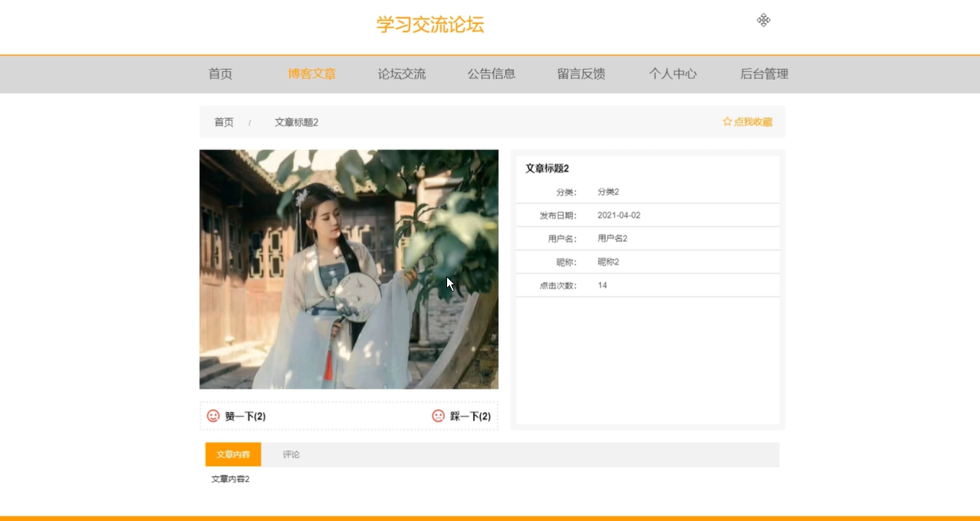The image size is (980, 521).
Task: Open the 首页 navigation item
Action: click(221, 74)
